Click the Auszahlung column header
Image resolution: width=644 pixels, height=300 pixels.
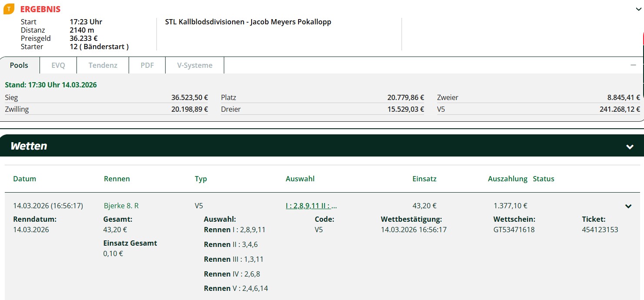[507, 179]
